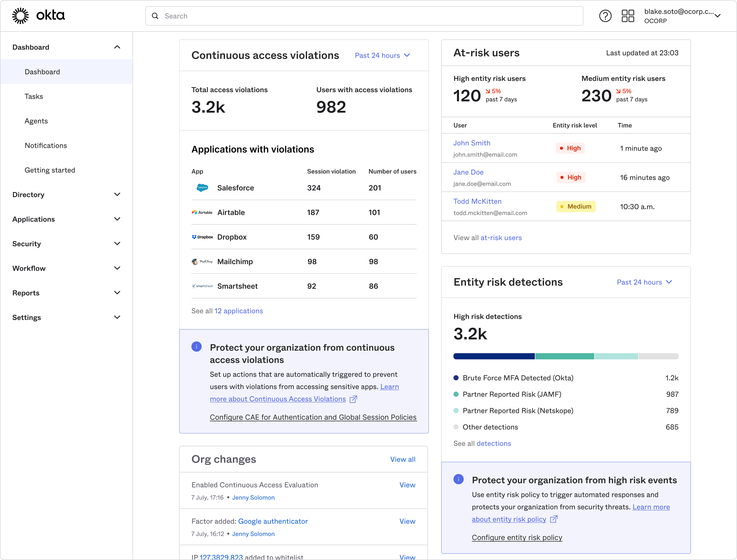Open the apps grid icon

[628, 16]
